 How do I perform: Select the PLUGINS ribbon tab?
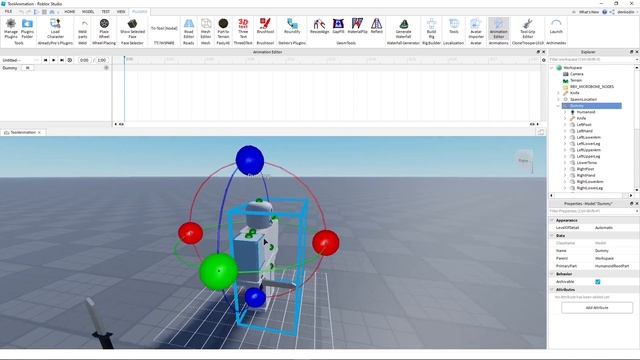click(x=139, y=12)
